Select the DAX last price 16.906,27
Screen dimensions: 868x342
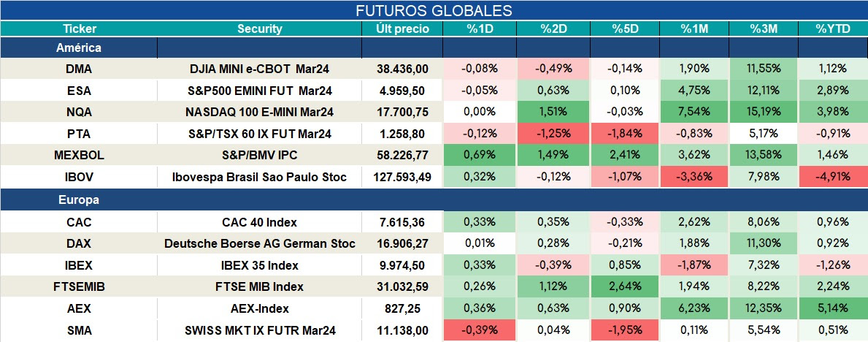(402, 244)
